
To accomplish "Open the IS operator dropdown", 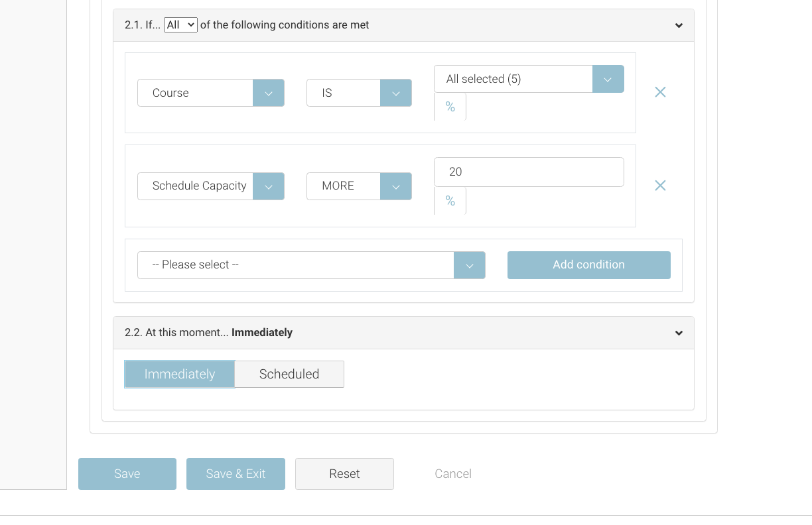I will tap(358, 93).
